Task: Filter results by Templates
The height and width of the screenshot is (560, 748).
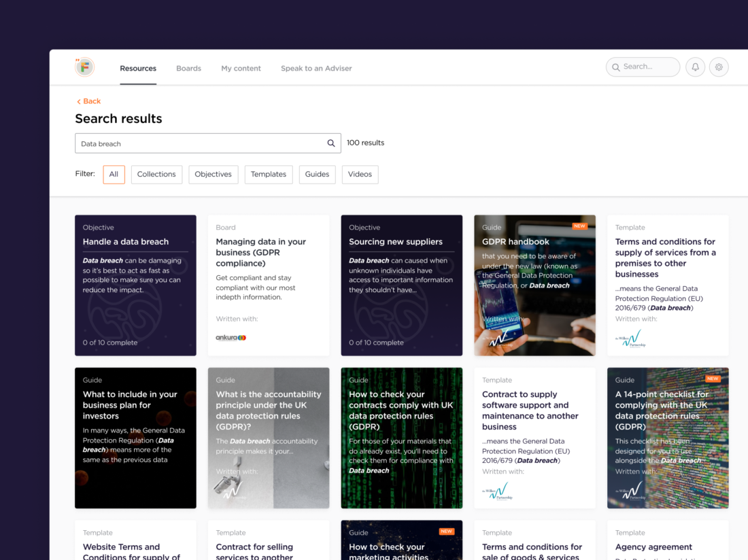Action: click(269, 175)
